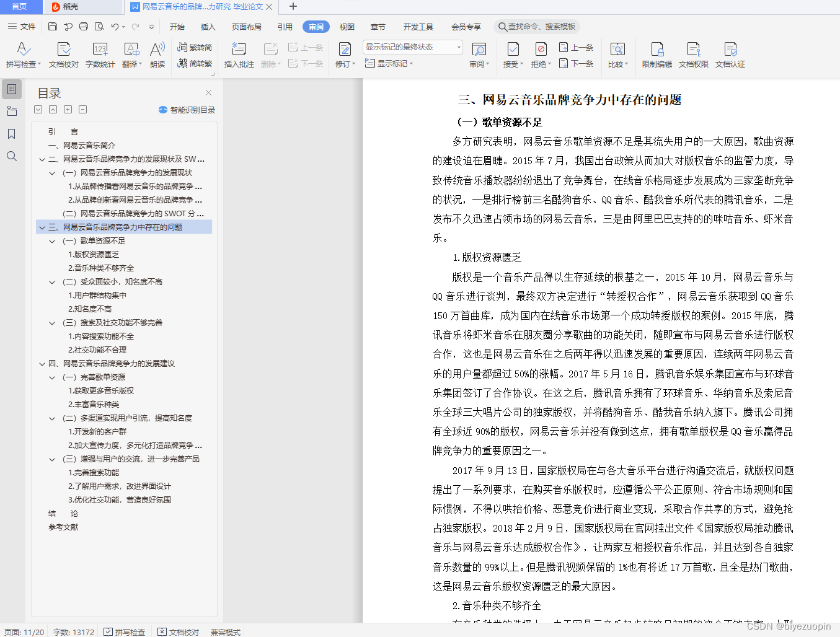Toggle status bar spell check (拼写检查)
840x637 pixels.
pyautogui.click(x=125, y=632)
